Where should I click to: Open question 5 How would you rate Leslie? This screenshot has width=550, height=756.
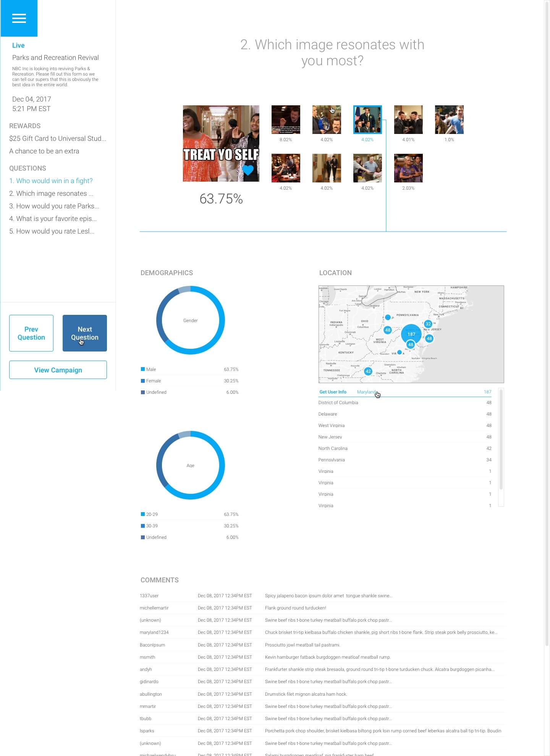pos(52,231)
